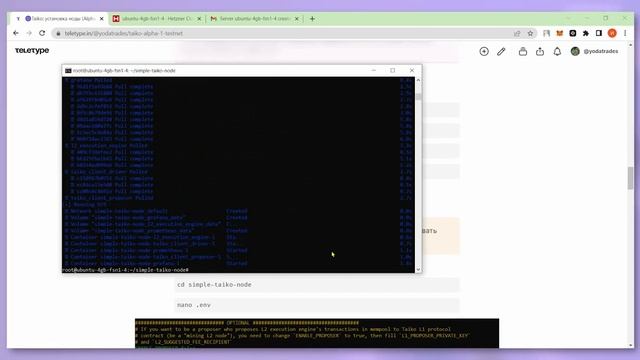
Task: Open Chrome three-dot menu
Action: point(625,33)
